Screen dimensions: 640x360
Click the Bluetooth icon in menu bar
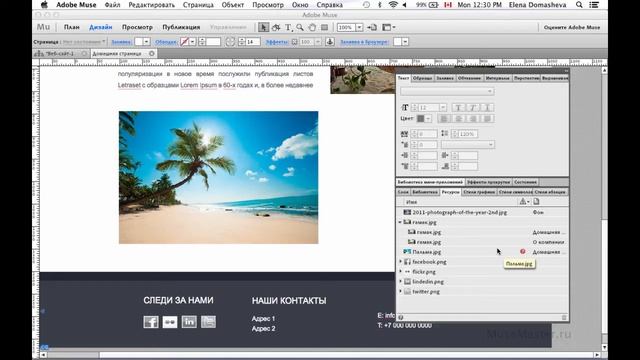379,5
